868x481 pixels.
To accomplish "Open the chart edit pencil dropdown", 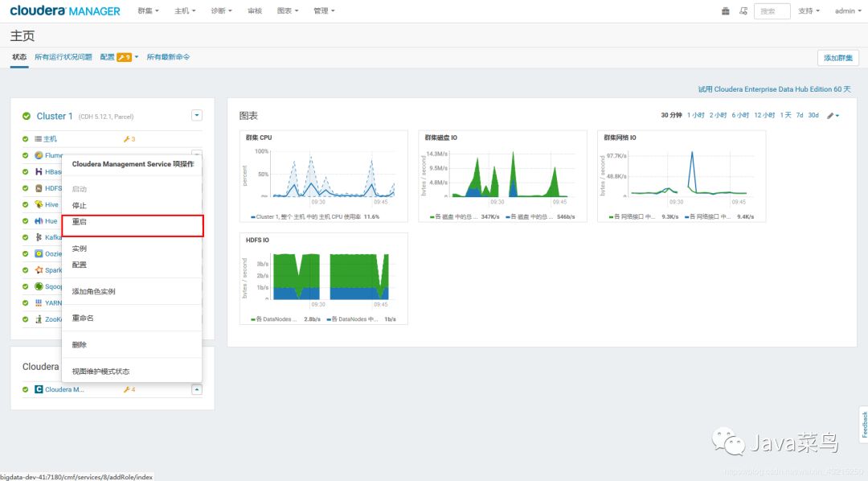I will tap(833, 115).
